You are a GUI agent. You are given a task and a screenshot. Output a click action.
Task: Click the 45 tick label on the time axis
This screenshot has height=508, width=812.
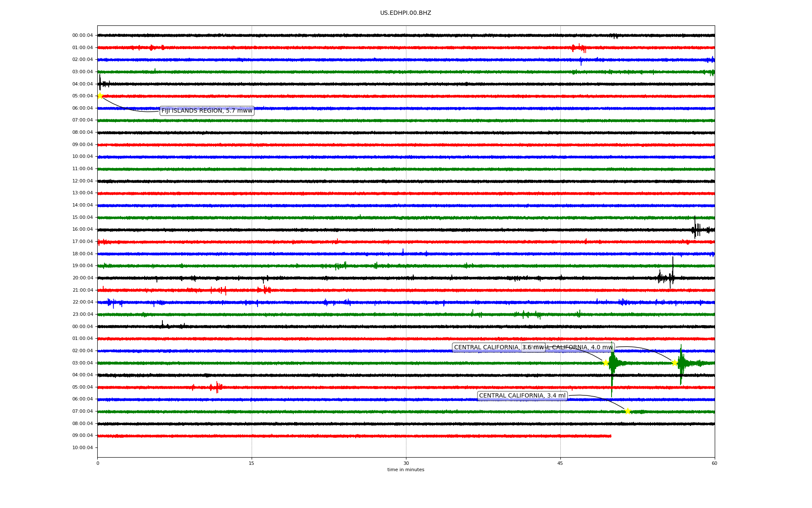coord(560,463)
